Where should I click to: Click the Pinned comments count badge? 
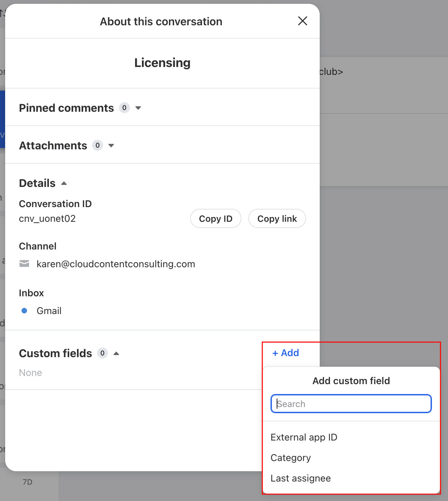coord(124,108)
